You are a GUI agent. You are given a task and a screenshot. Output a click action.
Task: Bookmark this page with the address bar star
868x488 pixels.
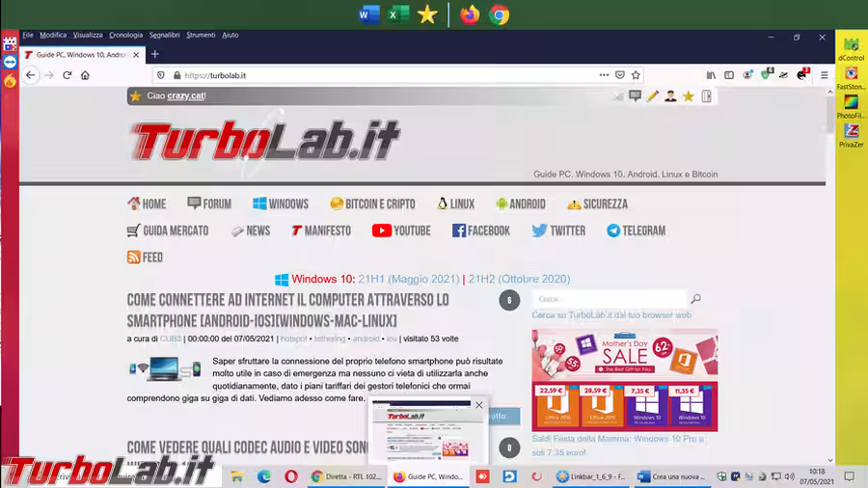point(637,75)
